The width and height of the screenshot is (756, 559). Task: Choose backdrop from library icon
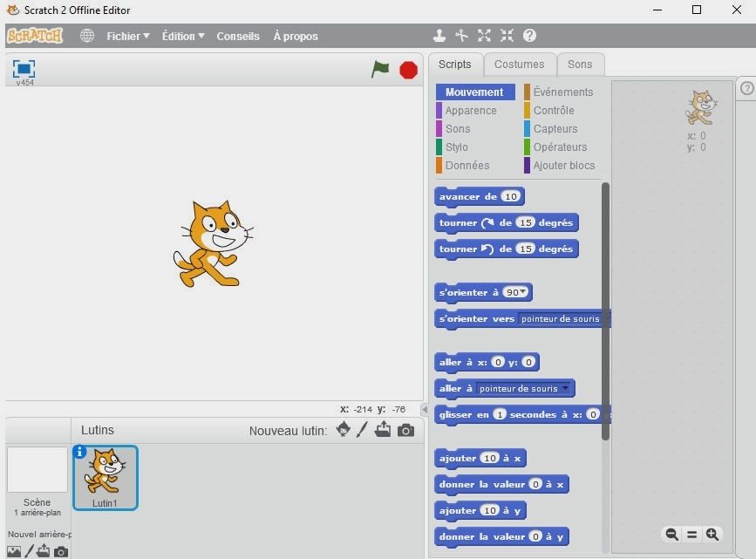pyautogui.click(x=14, y=551)
